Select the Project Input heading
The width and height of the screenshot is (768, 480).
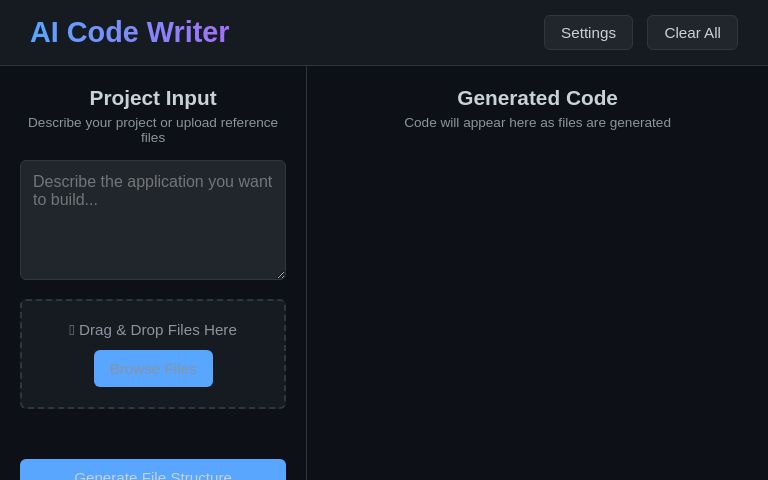(153, 98)
